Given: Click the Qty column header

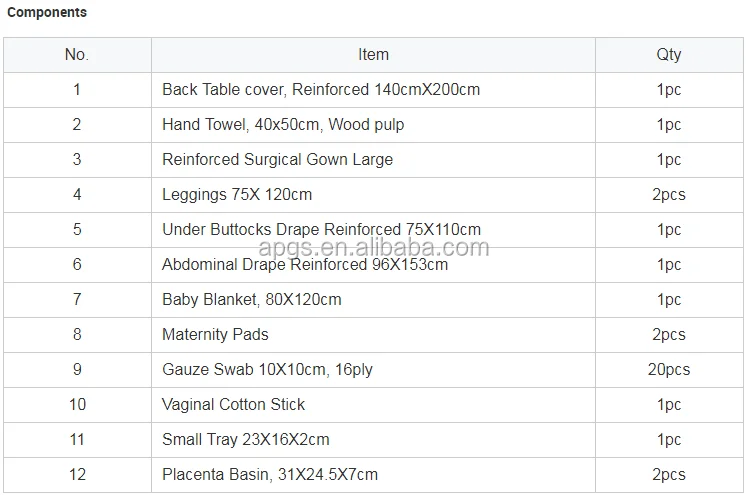Looking at the screenshot, I should (x=668, y=55).
